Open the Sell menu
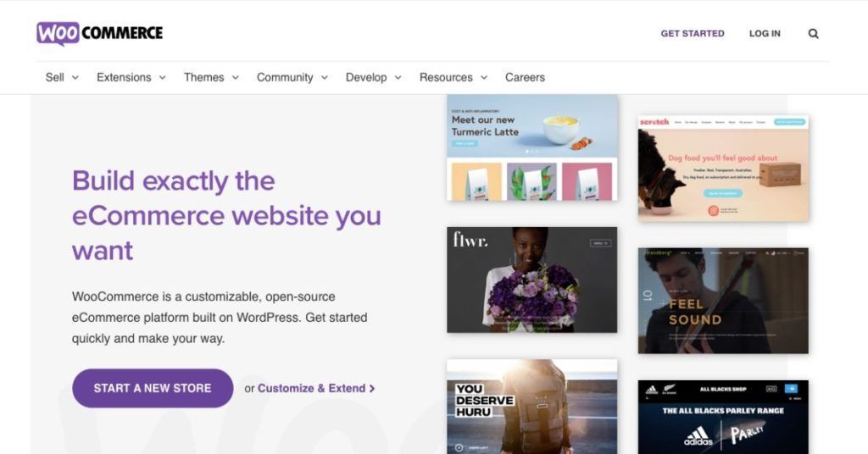This screenshot has width=868, height=454. (x=55, y=77)
